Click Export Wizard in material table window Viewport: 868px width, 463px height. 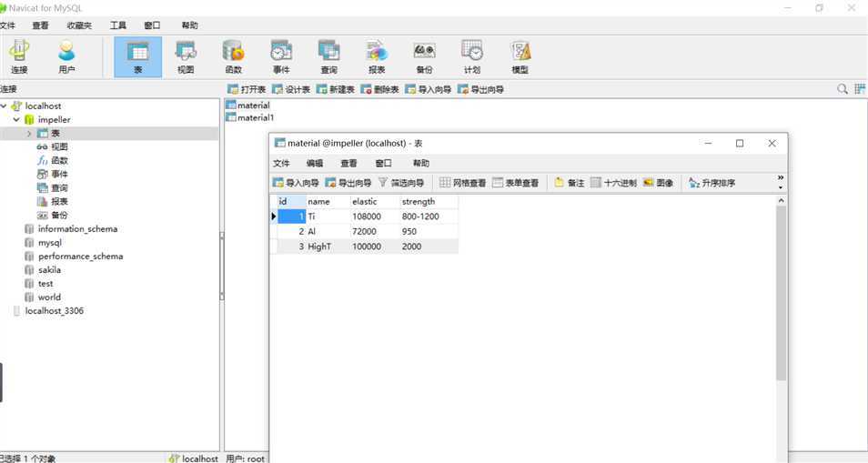click(x=348, y=183)
